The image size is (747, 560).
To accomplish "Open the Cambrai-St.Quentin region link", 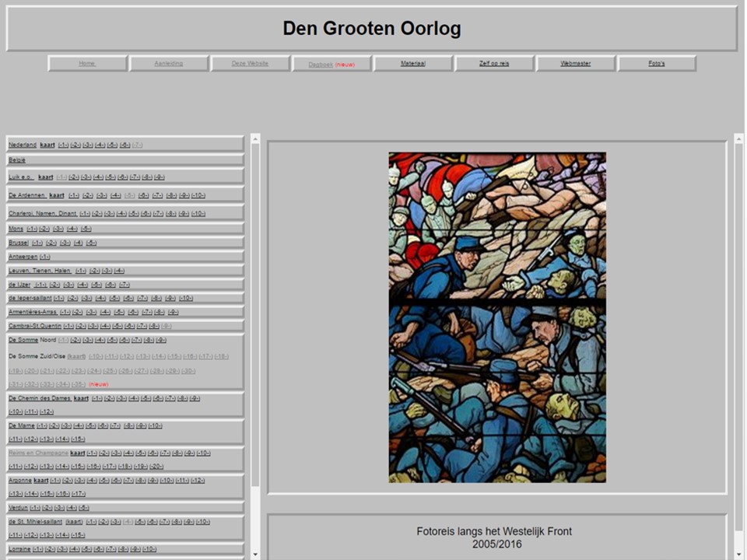I will click(x=35, y=326).
